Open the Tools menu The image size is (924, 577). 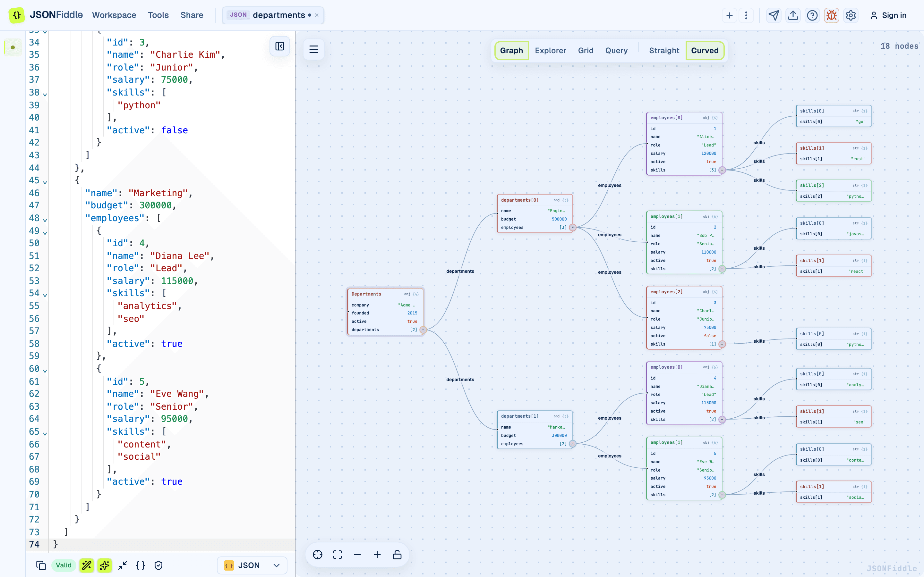[x=158, y=15]
